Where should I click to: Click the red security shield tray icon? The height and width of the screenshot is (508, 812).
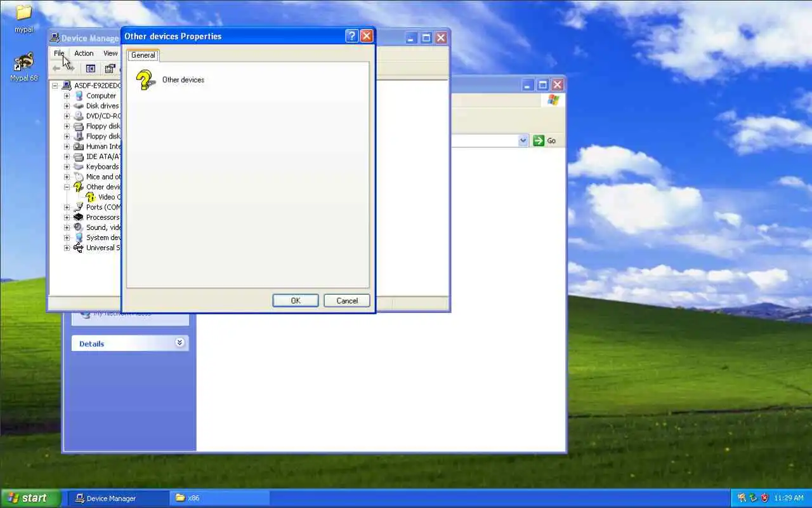coord(765,498)
